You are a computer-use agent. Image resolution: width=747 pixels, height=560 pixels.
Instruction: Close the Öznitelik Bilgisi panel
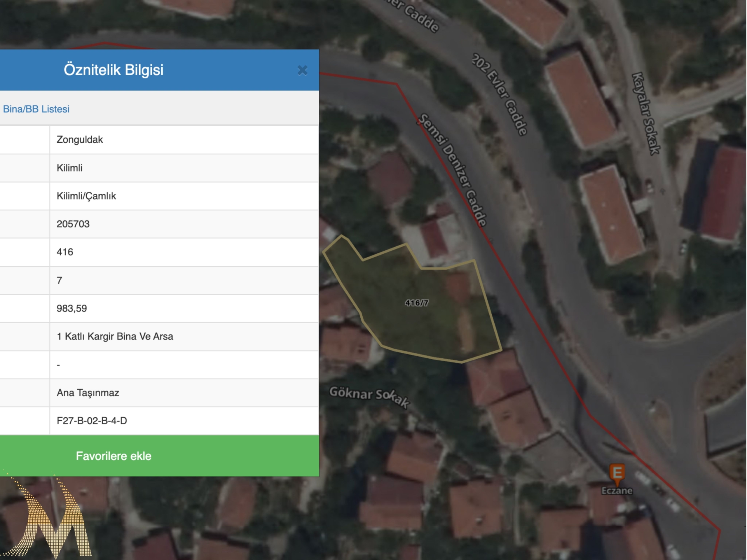302,70
